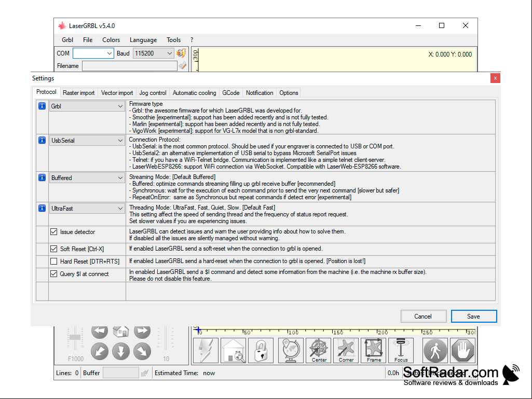Uncheck Soft Reset [Ctrl-X] option
This screenshot has width=532, height=399.
[x=53, y=249]
